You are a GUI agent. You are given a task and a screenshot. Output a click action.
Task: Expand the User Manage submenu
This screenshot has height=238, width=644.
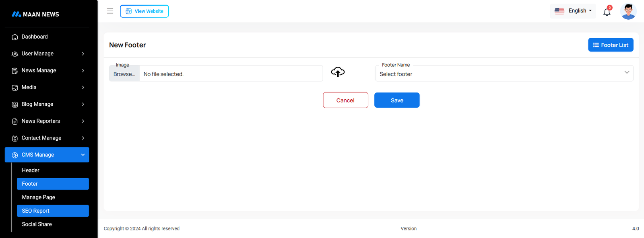[x=83, y=53]
